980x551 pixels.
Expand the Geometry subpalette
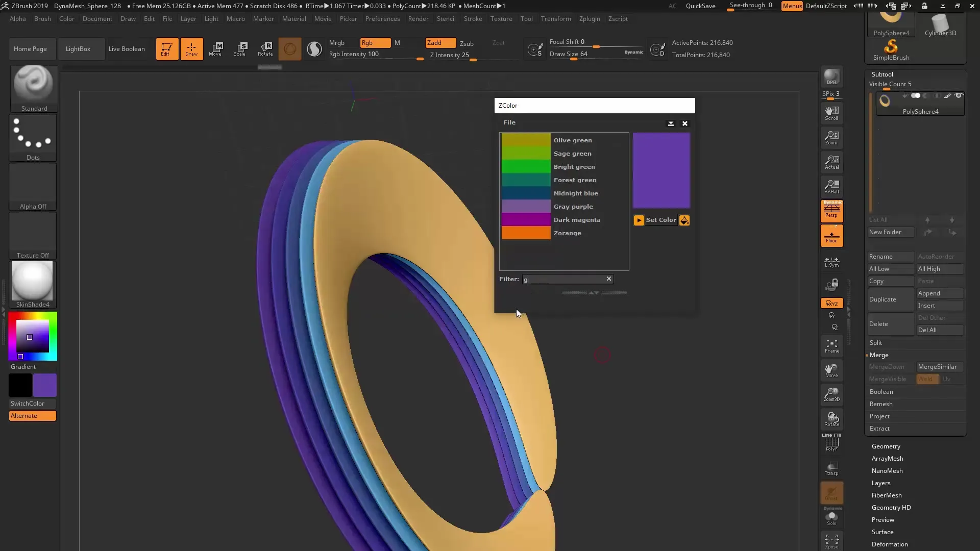pyautogui.click(x=886, y=446)
